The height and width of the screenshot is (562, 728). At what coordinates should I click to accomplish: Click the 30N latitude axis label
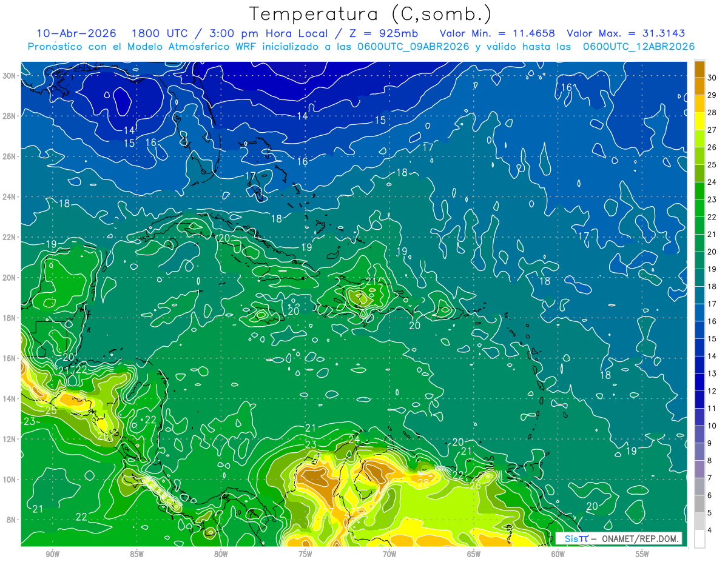[10, 76]
